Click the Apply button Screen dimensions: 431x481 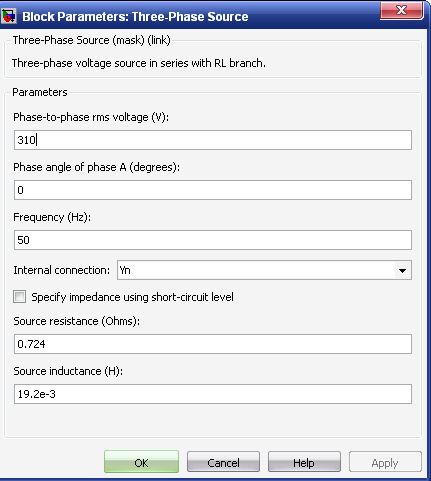pyautogui.click(x=385, y=462)
